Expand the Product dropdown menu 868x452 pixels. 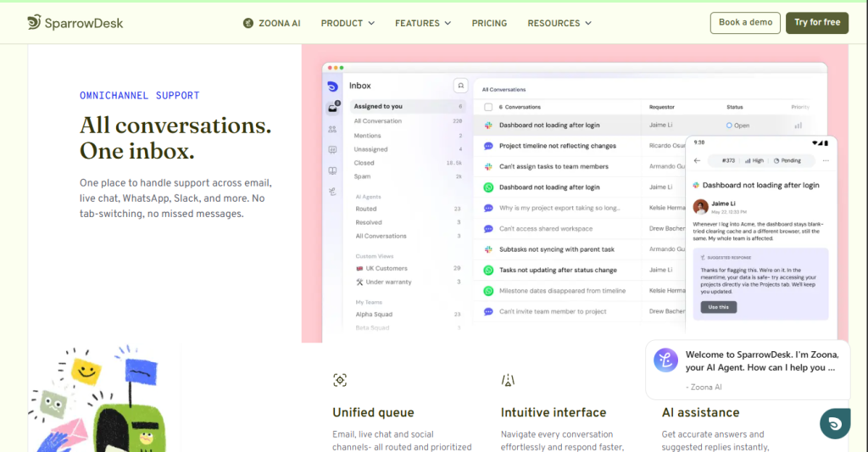pyautogui.click(x=348, y=23)
